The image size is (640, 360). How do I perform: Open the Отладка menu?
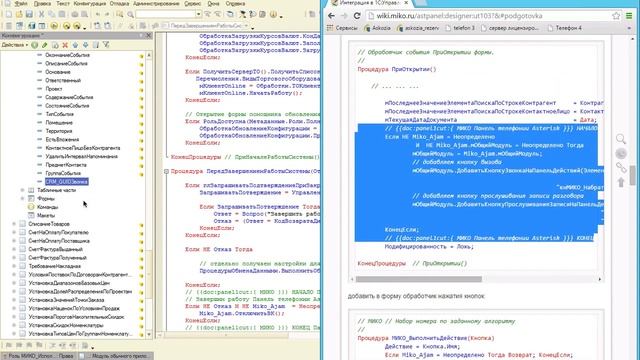click(x=119, y=3)
